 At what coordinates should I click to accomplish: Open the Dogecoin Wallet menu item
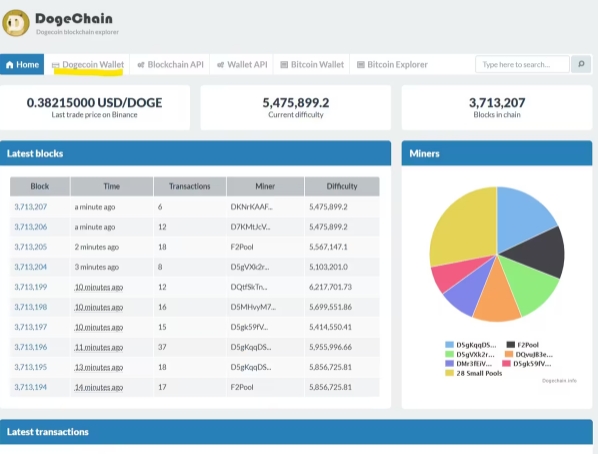click(x=87, y=64)
